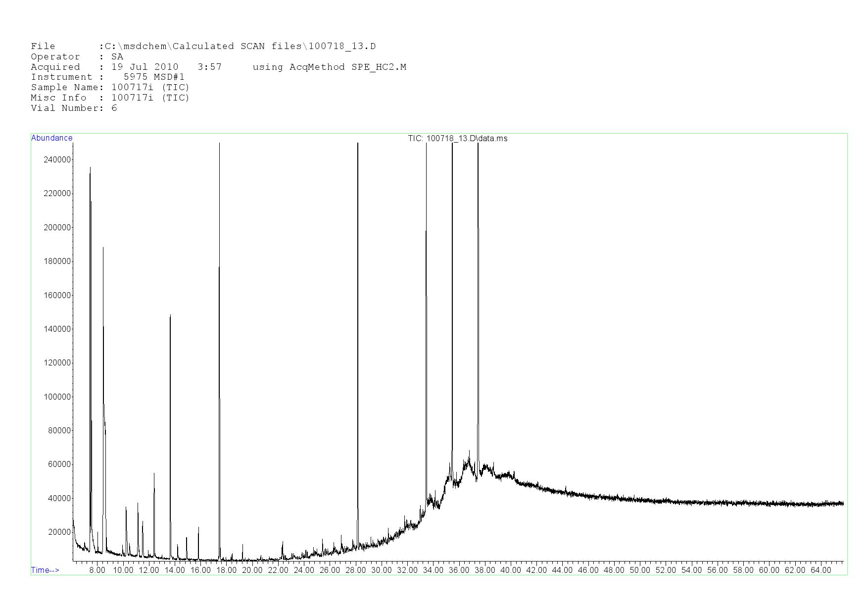Select the 100000 abundance axis tick label

click(57, 397)
